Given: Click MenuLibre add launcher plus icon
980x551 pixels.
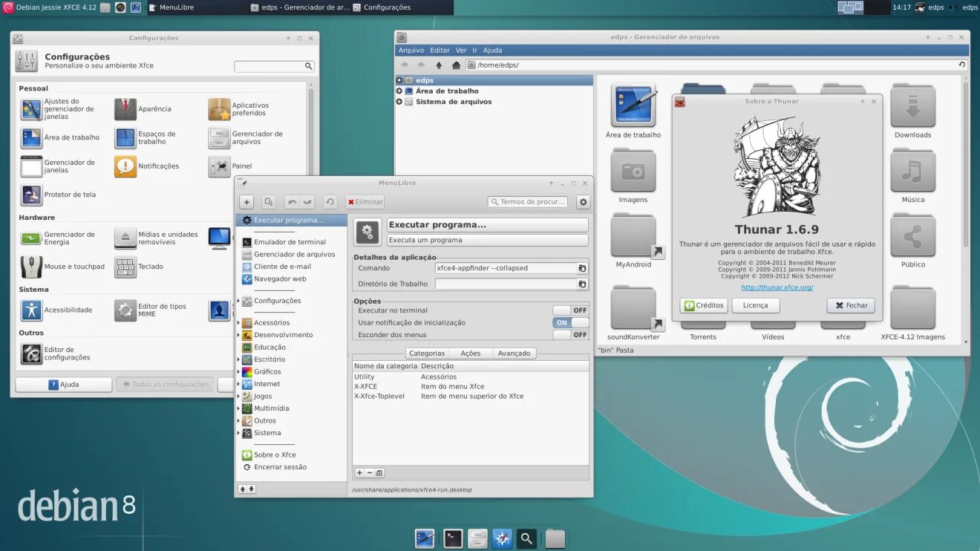Looking at the screenshot, I should pos(246,202).
